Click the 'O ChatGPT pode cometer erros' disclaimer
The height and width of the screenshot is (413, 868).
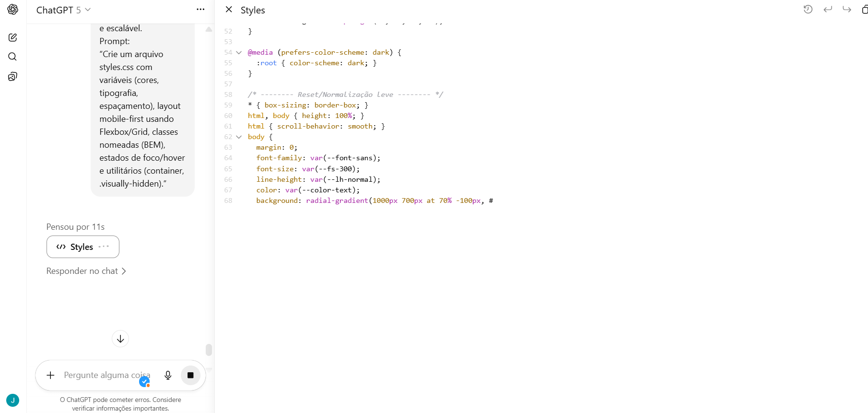pos(120,404)
